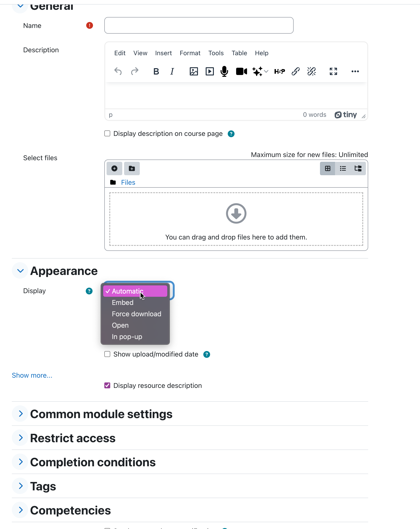Click the tiny editor logo
The height and width of the screenshot is (529, 420).
pyautogui.click(x=346, y=115)
